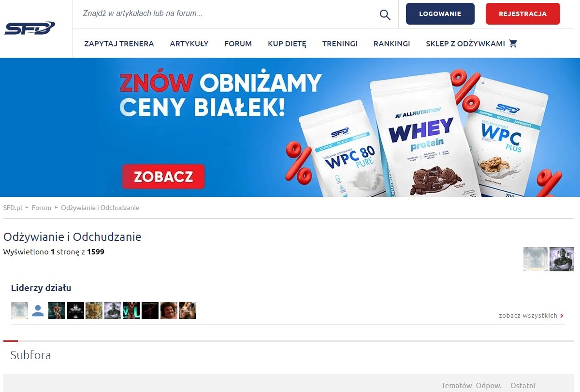Click the last leader avatar in the row
Viewport: 580px width, 392px height.
tap(188, 310)
